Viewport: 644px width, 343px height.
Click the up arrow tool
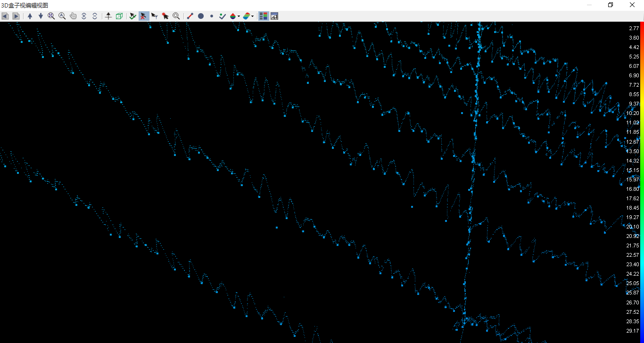30,16
